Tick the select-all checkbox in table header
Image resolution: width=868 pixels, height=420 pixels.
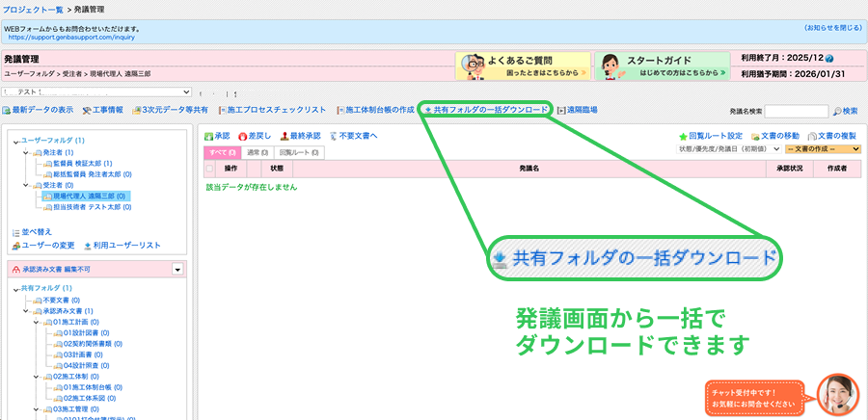(209, 169)
